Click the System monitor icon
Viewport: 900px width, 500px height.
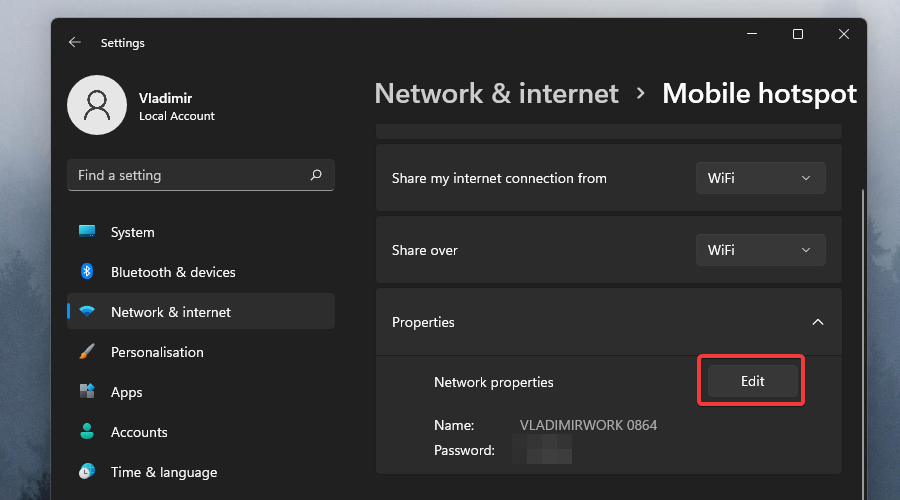click(x=87, y=232)
